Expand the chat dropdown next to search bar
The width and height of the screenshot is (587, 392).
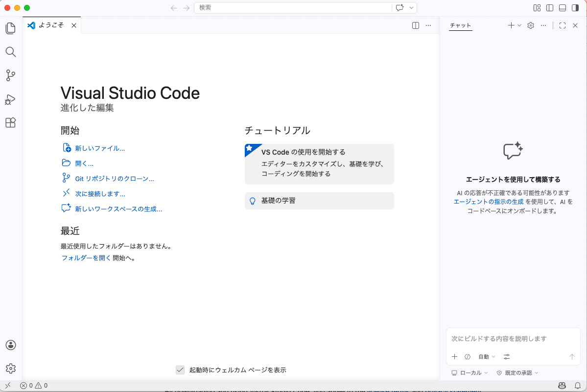tap(411, 8)
